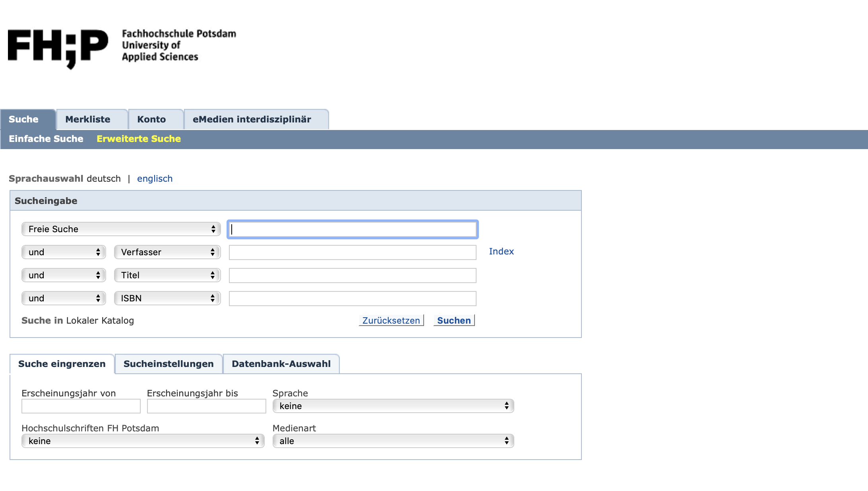Switch to Sucheinstellungen tab
868x491 pixels.
pos(169,364)
